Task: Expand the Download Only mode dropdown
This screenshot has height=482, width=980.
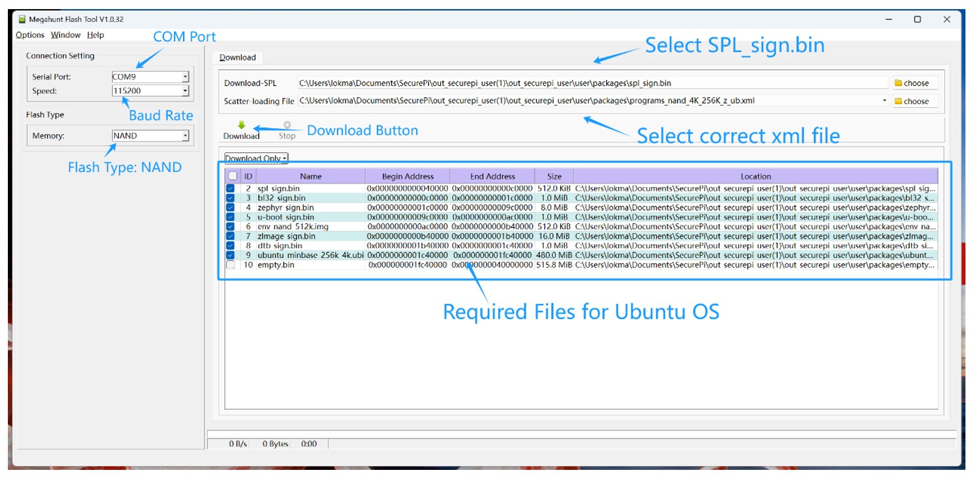Action: [x=284, y=159]
